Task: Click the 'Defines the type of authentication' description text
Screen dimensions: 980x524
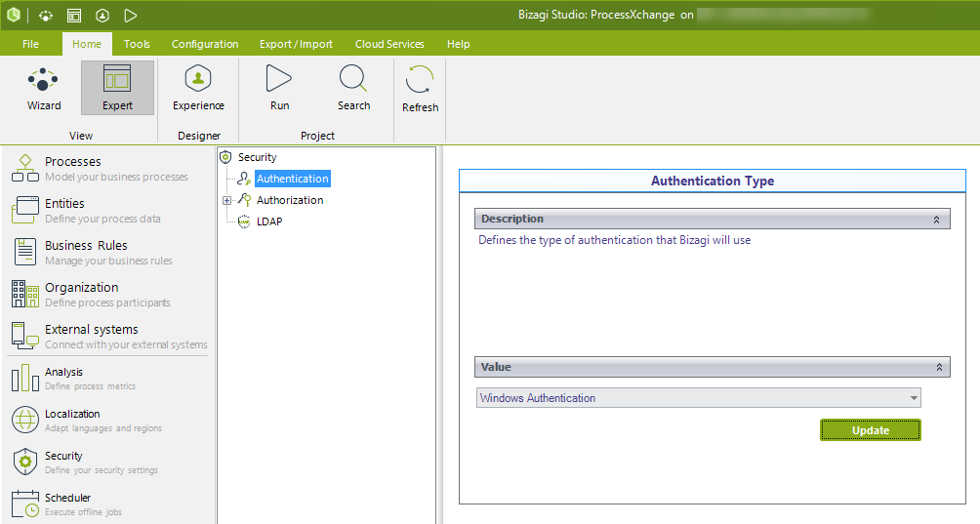Action: click(x=614, y=240)
